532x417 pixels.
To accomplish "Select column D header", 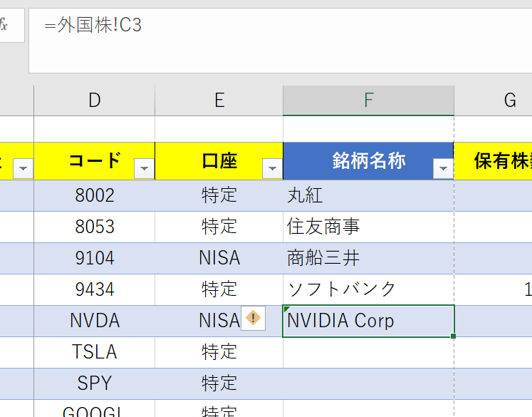I will pos(94,101).
